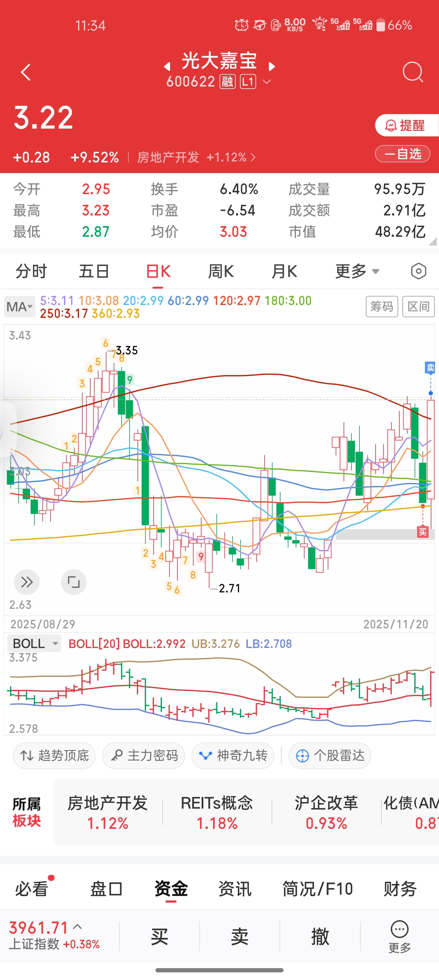
Task: Switch to 必看 tab
Action: pyautogui.click(x=32, y=889)
